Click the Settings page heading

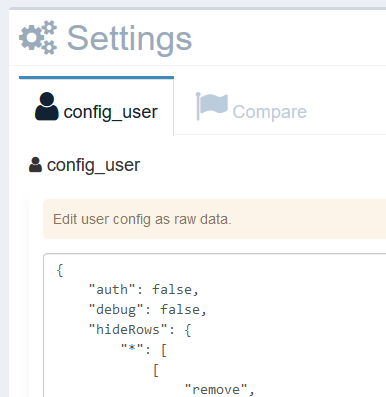tap(129, 39)
